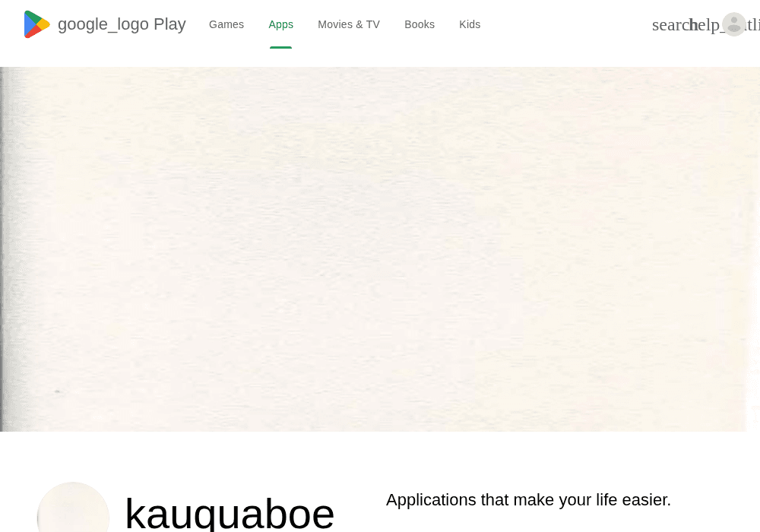Open search in the header
This screenshot has height=532, width=760.
click(x=670, y=25)
